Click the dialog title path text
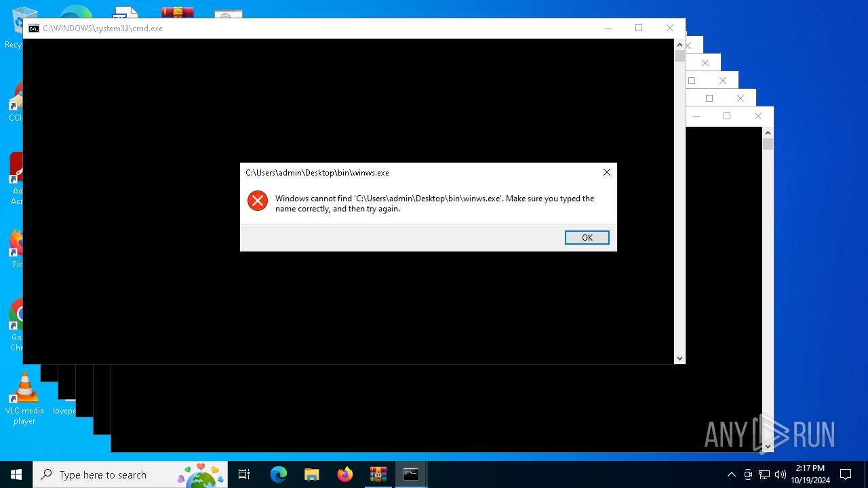This screenshot has height=488, width=868. pos(317,173)
